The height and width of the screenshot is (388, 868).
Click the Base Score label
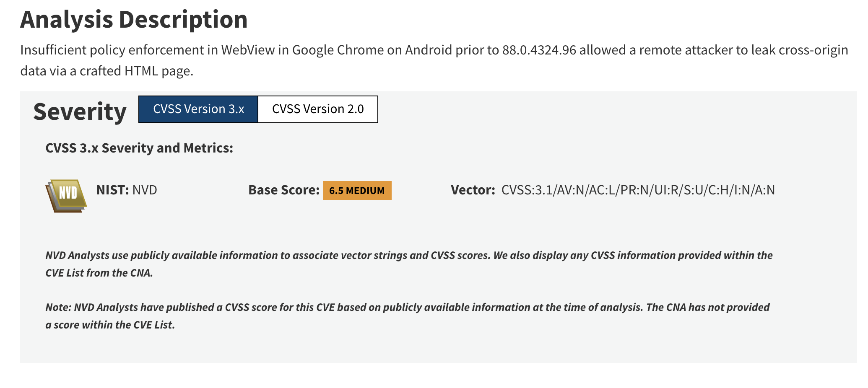pos(284,190)
